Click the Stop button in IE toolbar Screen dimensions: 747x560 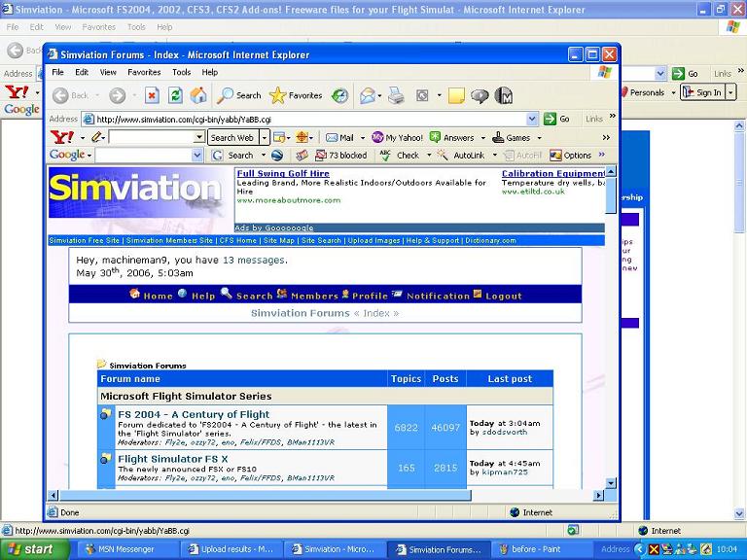[x=152, y=95]
